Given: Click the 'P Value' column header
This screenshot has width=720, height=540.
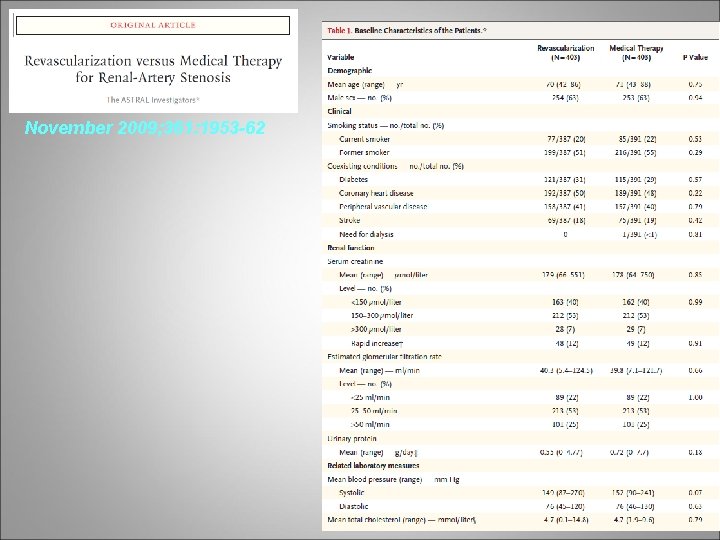Looking at the screenshot, I should (x=695, y=57).
